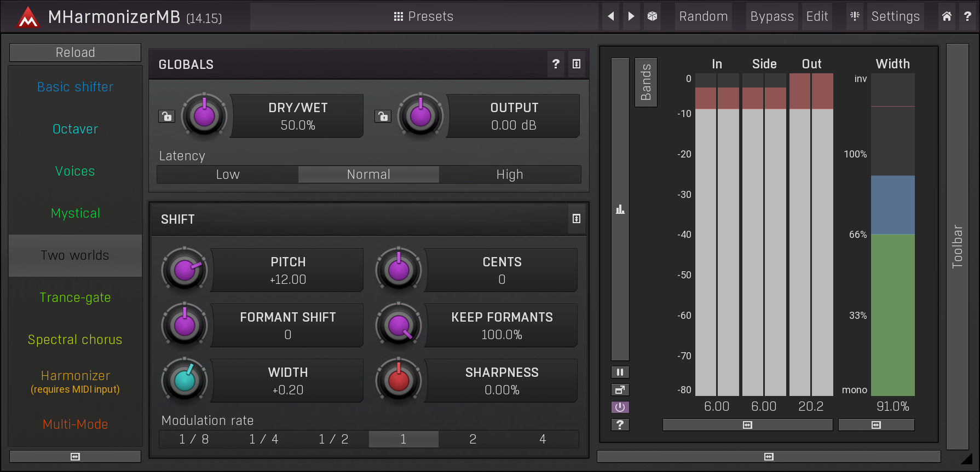Set Latency to High
The image size is (980, 472).
[x=509, y=174]
